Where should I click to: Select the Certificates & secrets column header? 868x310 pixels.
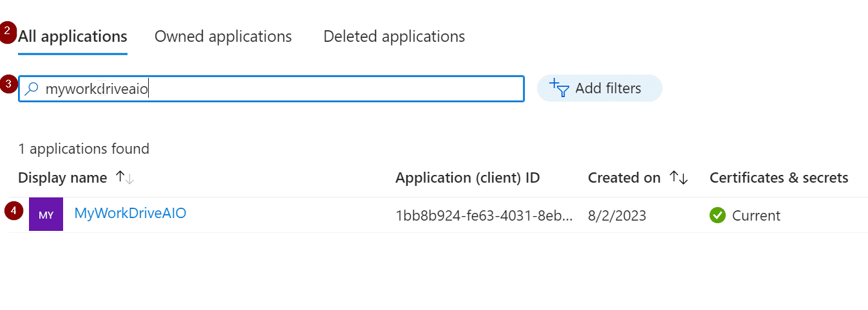(x=778, y=178)
